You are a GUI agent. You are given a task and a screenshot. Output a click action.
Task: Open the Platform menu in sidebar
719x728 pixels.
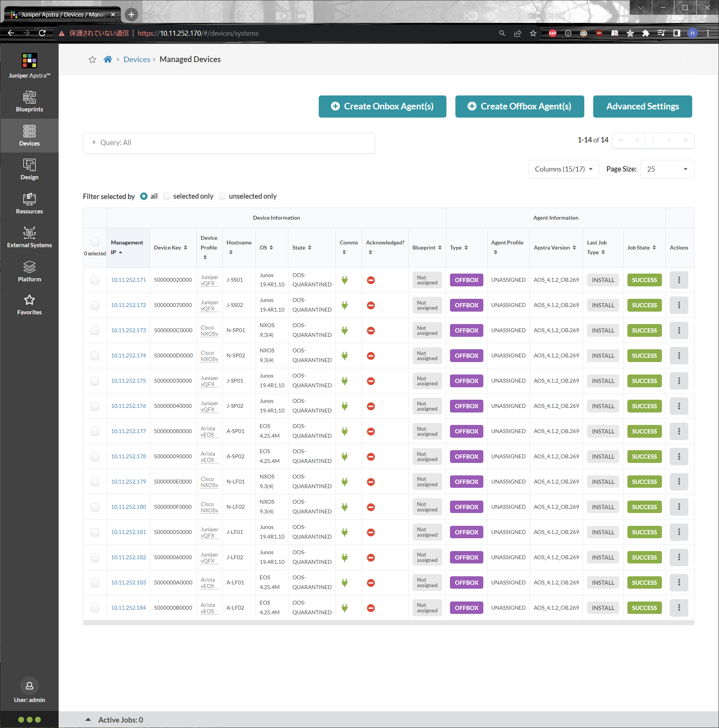click(30, 271)
